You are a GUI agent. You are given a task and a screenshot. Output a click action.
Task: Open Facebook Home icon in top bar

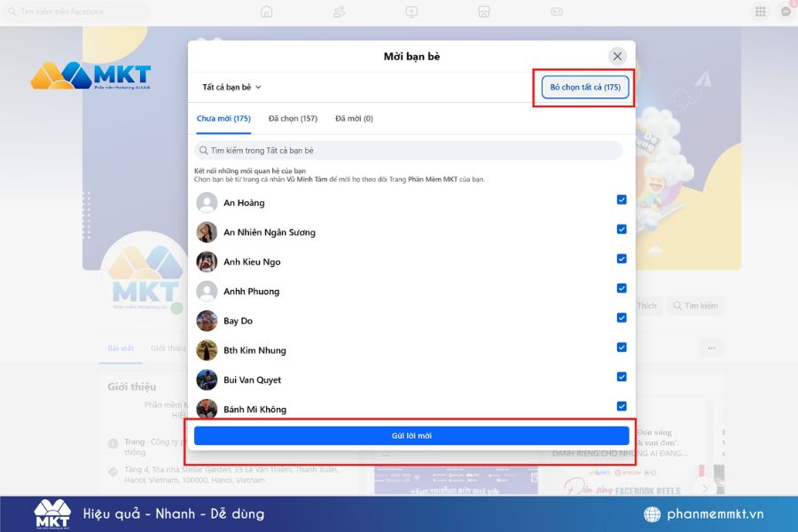266,12
